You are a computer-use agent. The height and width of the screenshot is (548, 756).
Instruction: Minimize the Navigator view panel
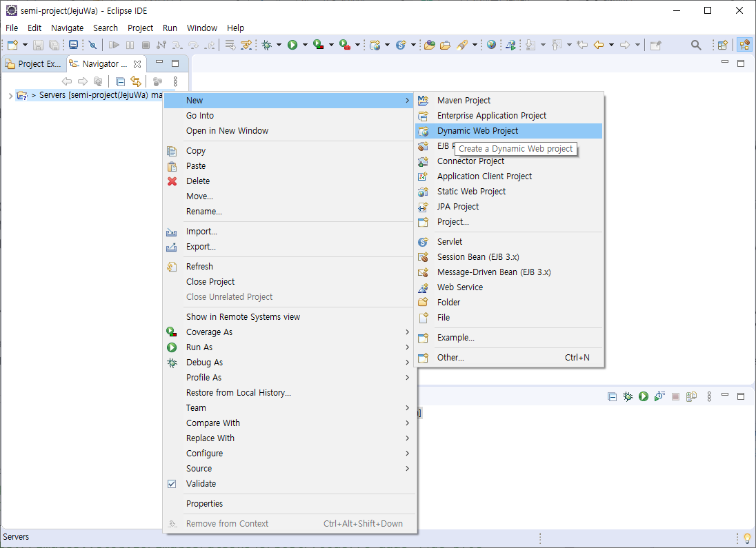(159, 63)
